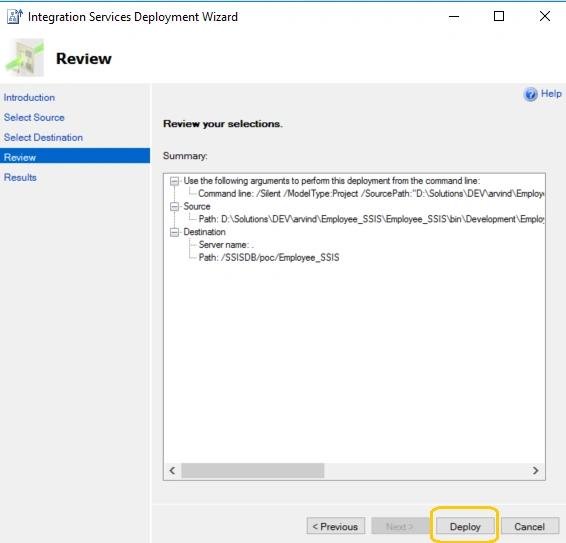Screen dimensions: 566x543
Task: Collapse the Destination tree node
Action: [x=174, y=232]
